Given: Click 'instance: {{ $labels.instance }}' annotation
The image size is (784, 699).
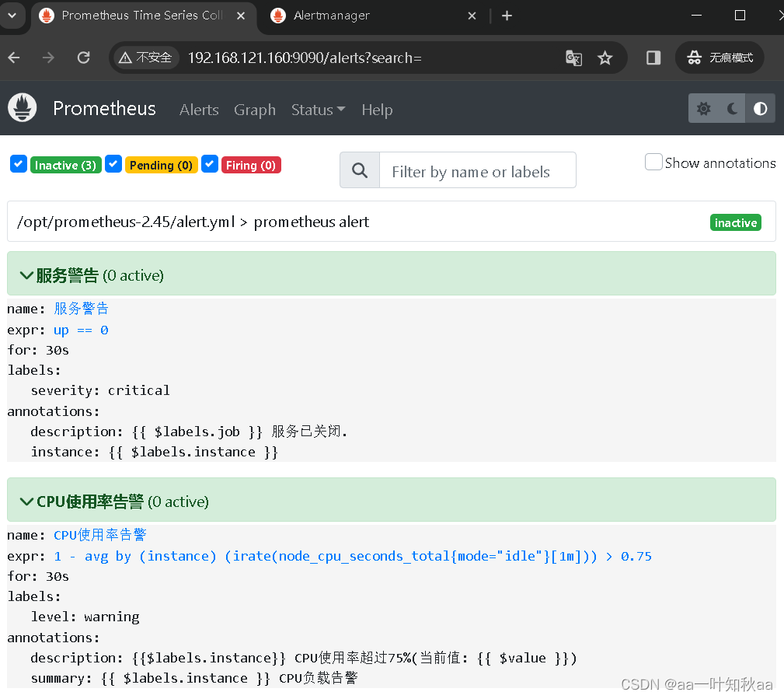Looking at the screenshot, I should point(155,452).
